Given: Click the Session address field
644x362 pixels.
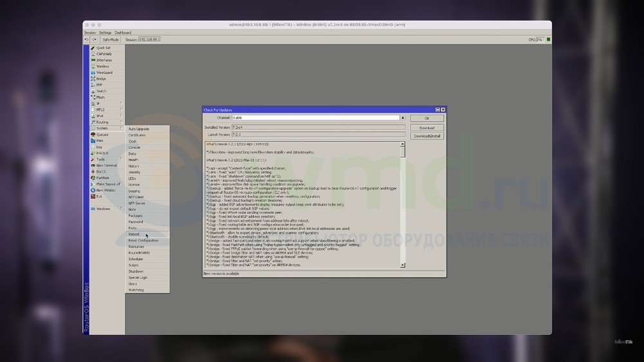Looking at the screenshot, I should (149, 39).
